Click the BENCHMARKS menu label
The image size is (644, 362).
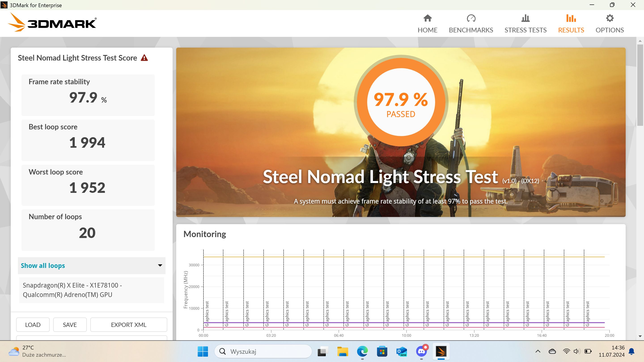click(x=471, y=30)
